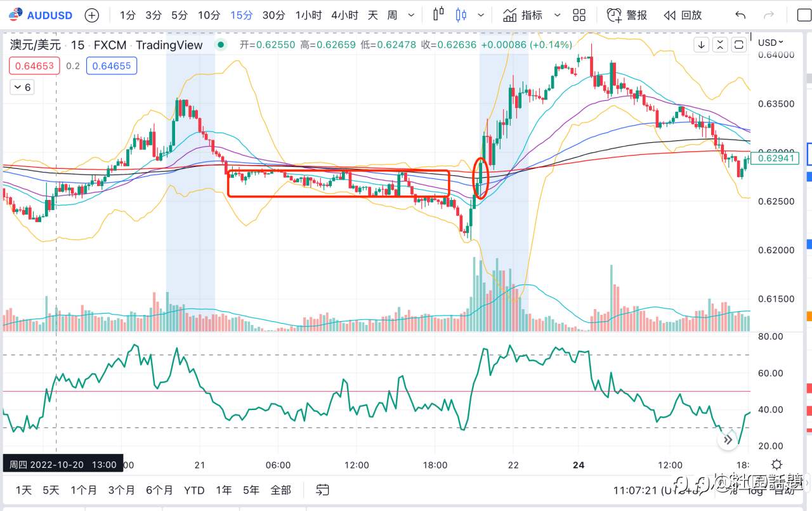Select the 30分 timeframe
812x511 pixels.
coord(273,15)
